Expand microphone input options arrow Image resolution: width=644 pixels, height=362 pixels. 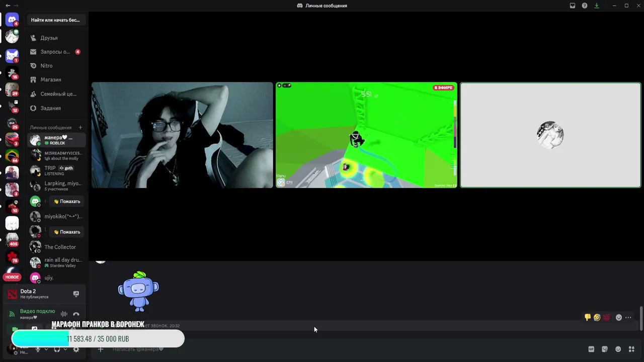coord(46,349)
